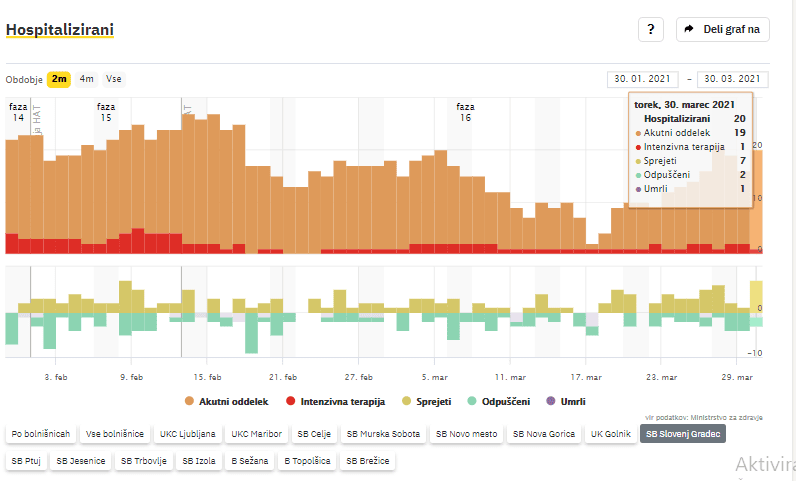Open the question mark help button

tap(650, 30)
